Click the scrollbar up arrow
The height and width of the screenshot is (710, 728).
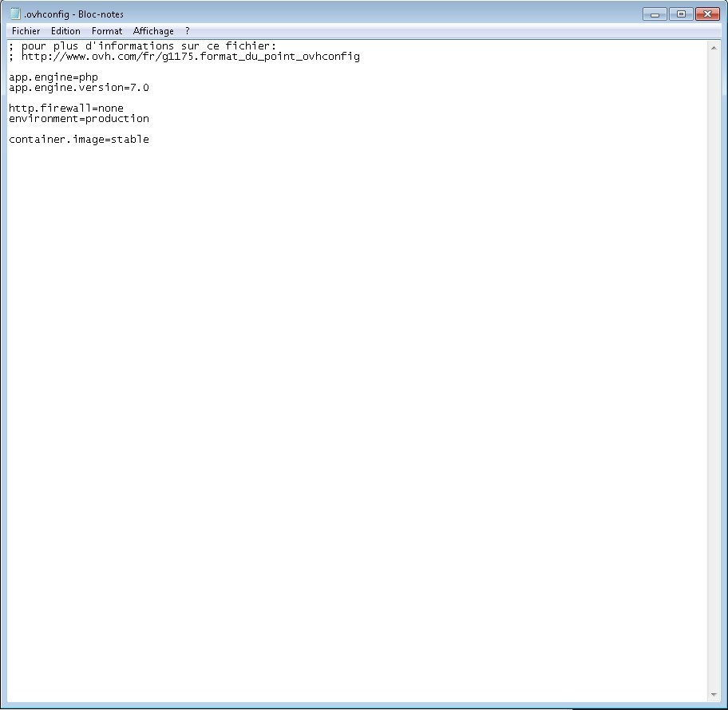714,48
